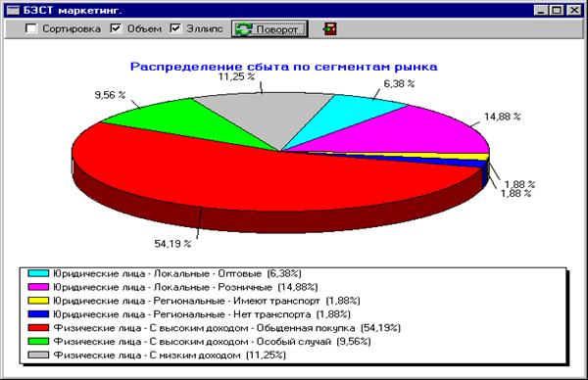The width and height of the screenshot is (588, 380).
Task: Toggle the Эллипс checkbox
Action: tap(175, 28)
